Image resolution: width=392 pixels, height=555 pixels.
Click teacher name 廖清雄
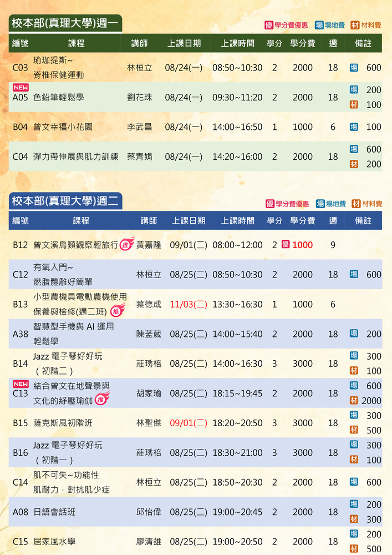(x=149, y=542)
